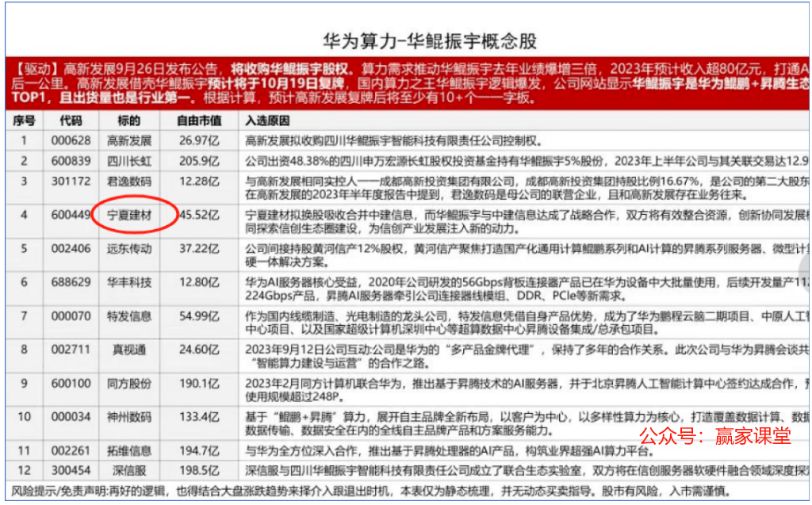Click stock code 600839

coord(71,161)
